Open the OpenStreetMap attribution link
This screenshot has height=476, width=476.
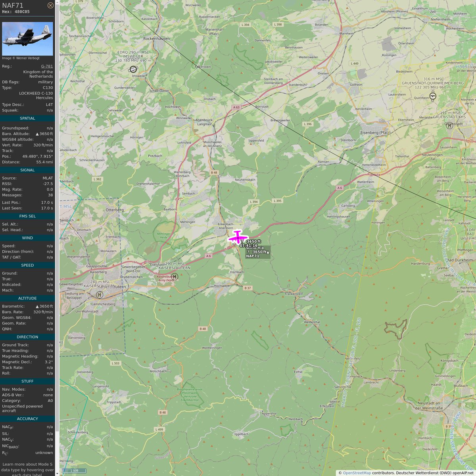357,473
